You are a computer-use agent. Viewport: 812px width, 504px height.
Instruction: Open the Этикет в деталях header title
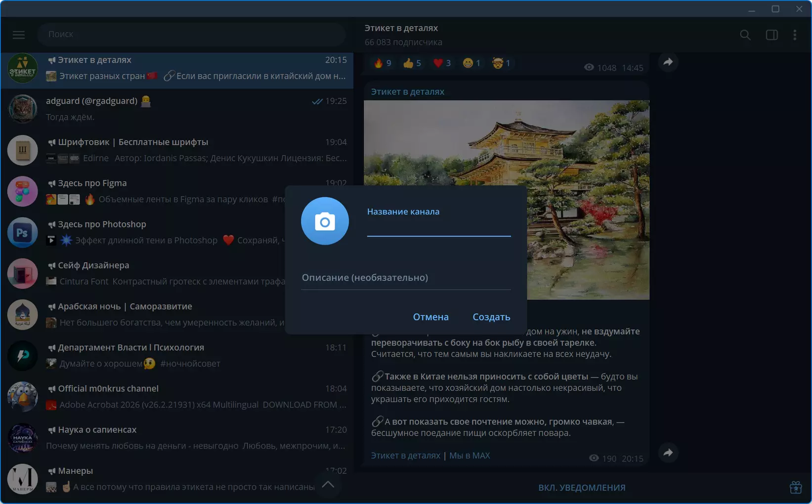[x=401, y=28]
